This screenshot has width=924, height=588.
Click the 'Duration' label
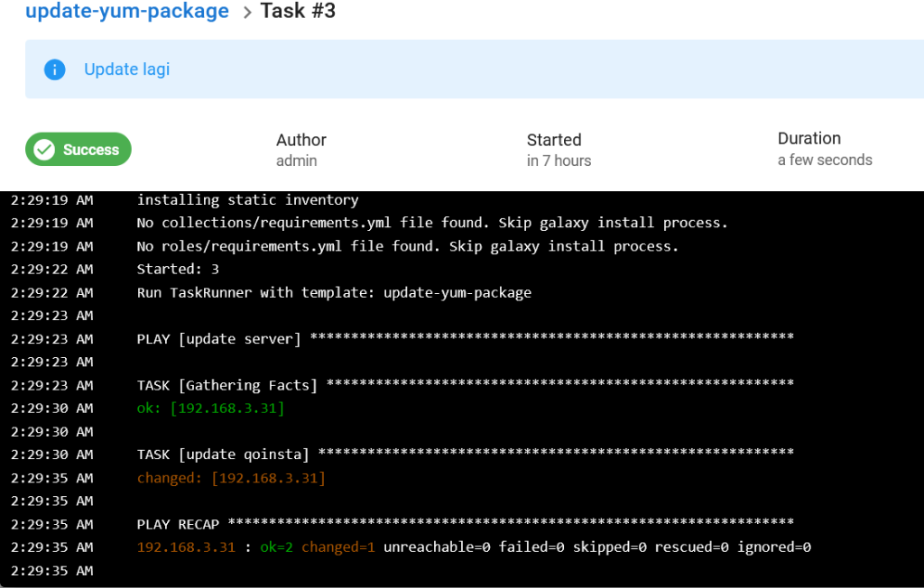coord(809,139)
